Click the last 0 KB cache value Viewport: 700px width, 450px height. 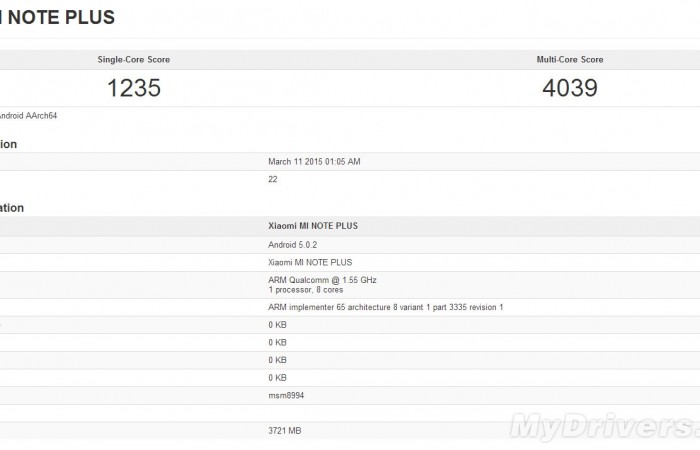(278, 377)
